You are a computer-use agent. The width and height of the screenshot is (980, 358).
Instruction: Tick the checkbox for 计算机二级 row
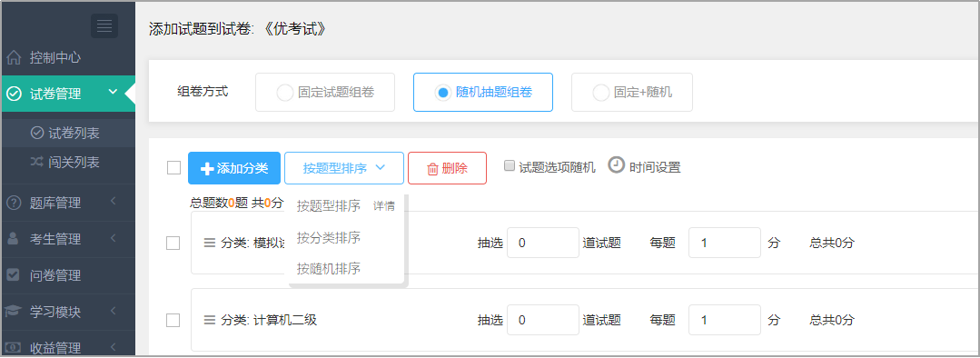173,321
